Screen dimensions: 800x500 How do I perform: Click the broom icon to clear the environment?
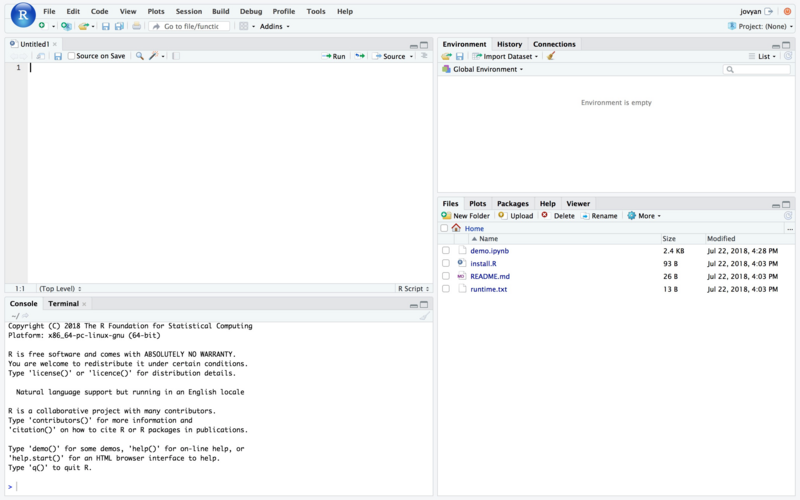(x=551, y=57)
